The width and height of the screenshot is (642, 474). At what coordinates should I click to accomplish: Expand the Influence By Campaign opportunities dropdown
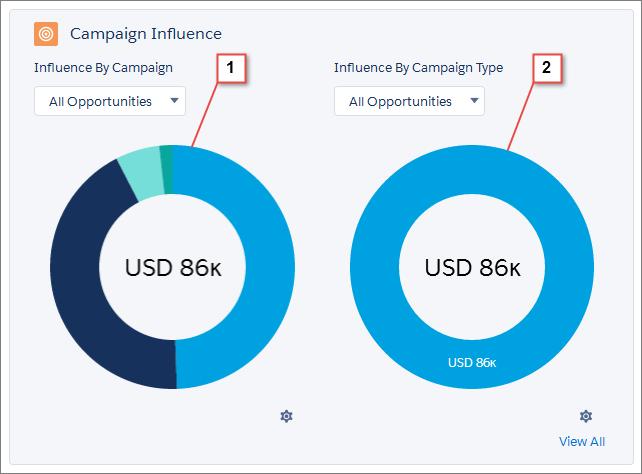tap(110, 101)
